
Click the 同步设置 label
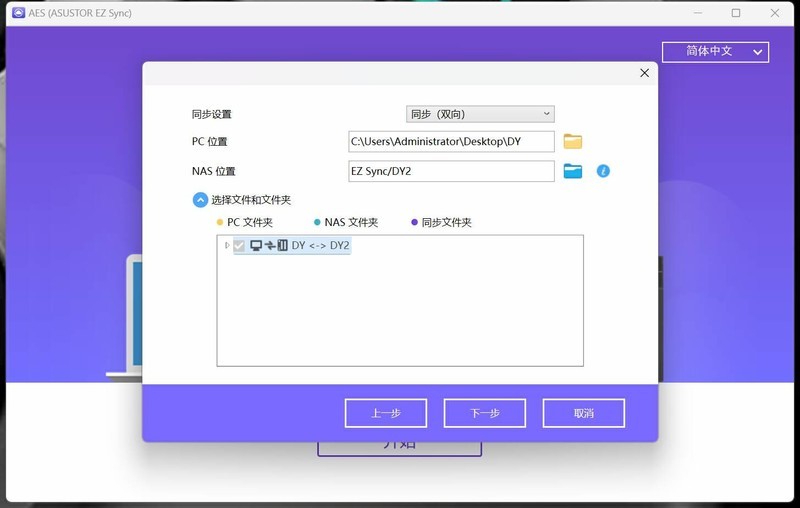(x=212, y=114)
